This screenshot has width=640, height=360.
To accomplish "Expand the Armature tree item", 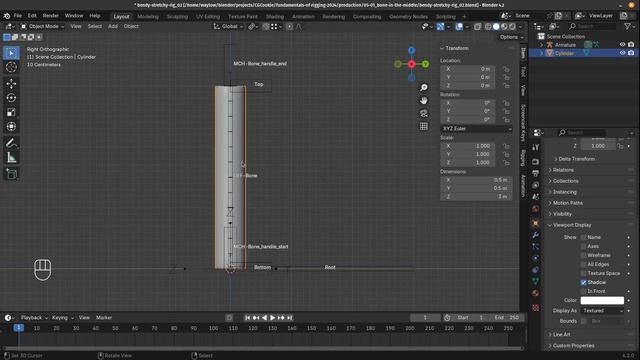I will coord(542,44).
